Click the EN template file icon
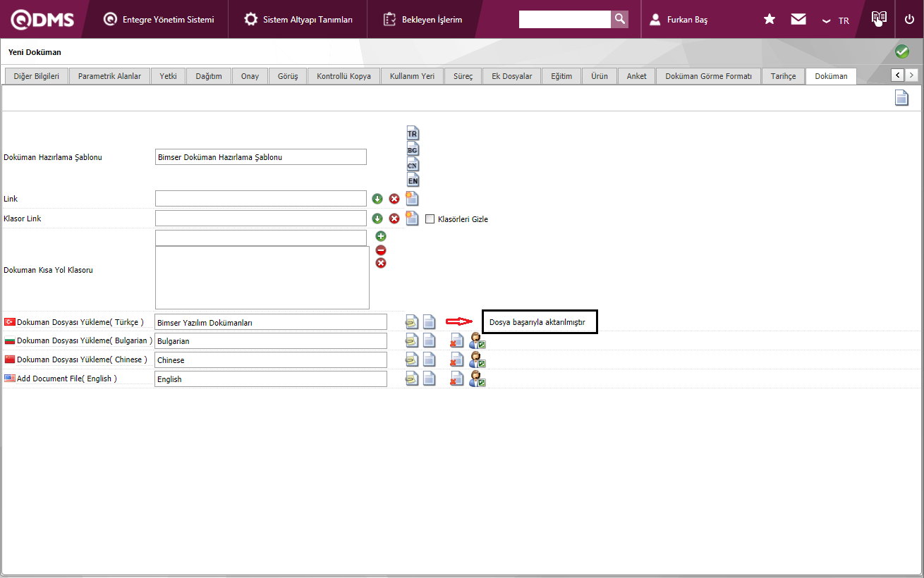 (x=413, y=180)
